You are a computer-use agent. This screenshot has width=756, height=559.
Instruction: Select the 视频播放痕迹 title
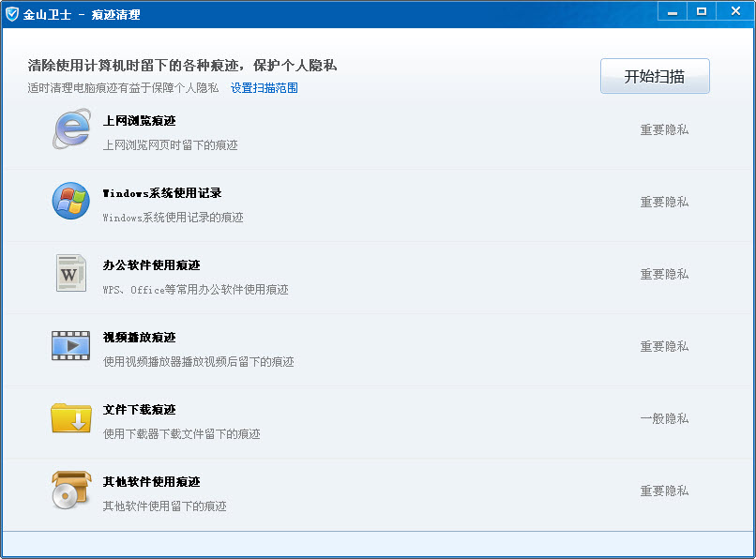tap(140, 337)
